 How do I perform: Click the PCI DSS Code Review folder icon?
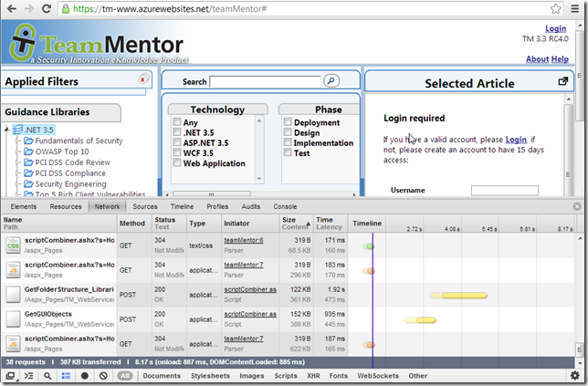pos(28,162)
